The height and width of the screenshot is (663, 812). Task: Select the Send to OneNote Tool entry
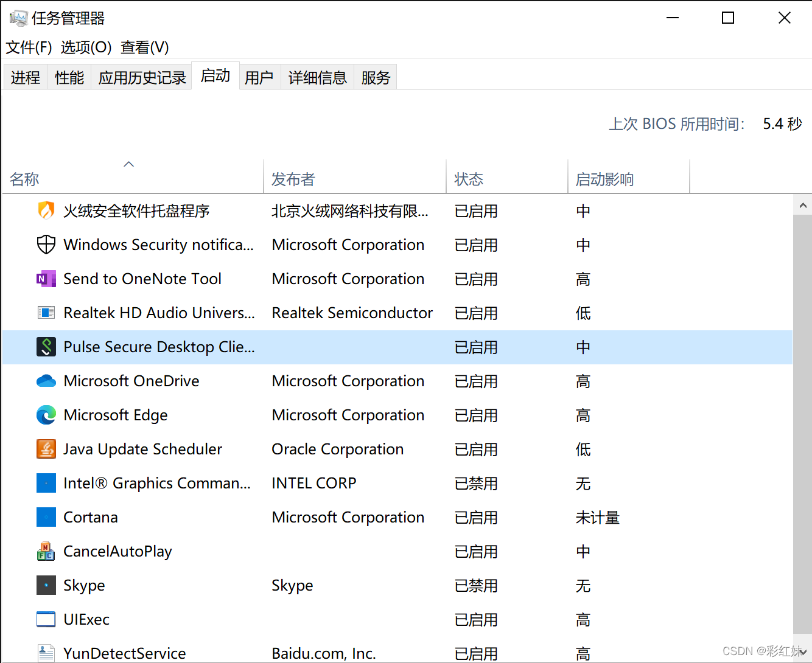tap(142, 279)
